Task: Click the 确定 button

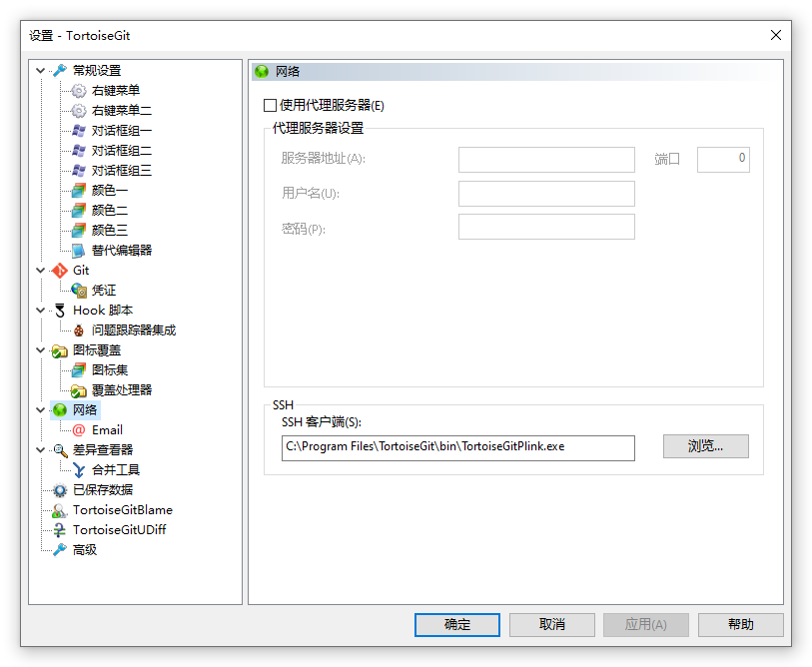Action: (x=457, y=624)
